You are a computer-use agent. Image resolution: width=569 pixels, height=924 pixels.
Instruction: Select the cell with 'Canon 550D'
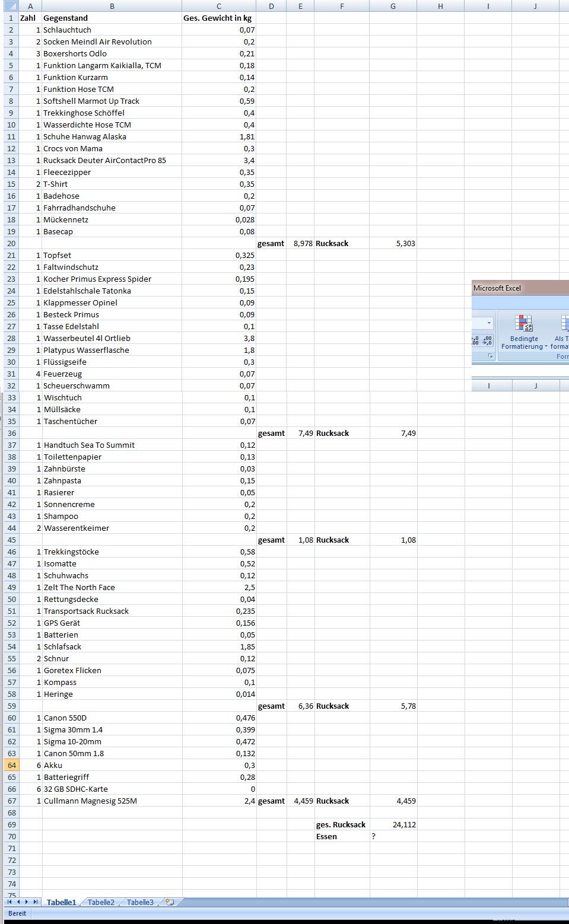[x=112, y=718]
